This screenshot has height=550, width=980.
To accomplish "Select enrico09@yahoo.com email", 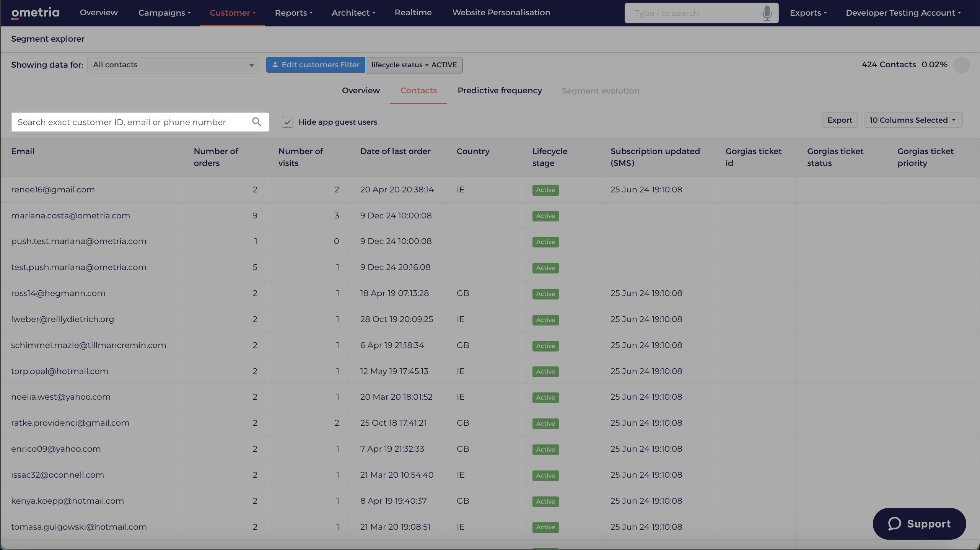I will pos(56,449).
